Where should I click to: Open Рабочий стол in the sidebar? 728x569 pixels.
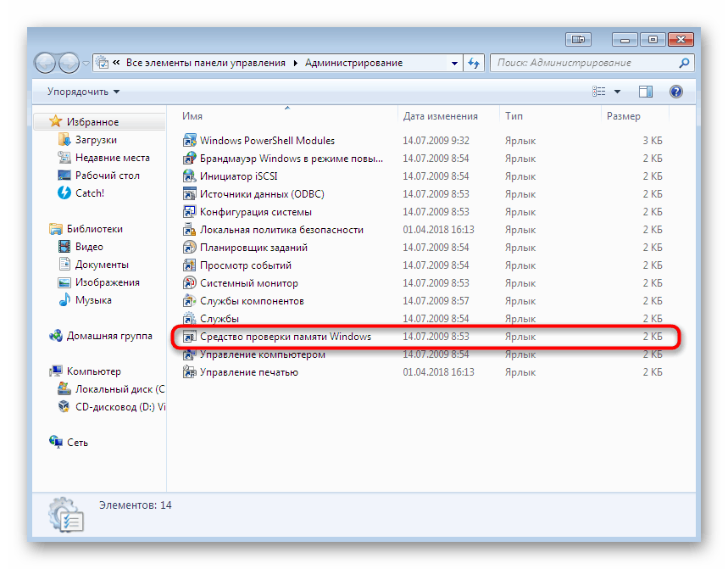click(108, 176)
